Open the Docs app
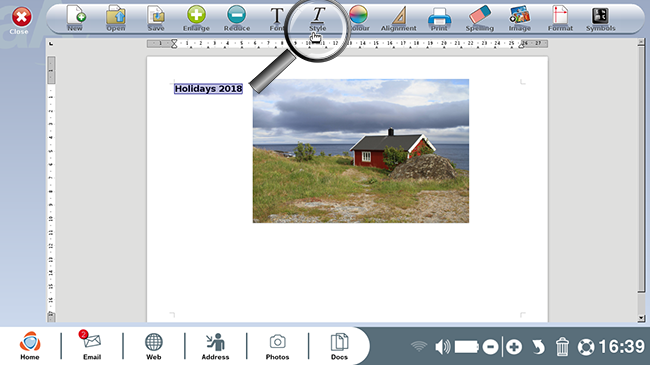650x365 pixels. point(339,346)
